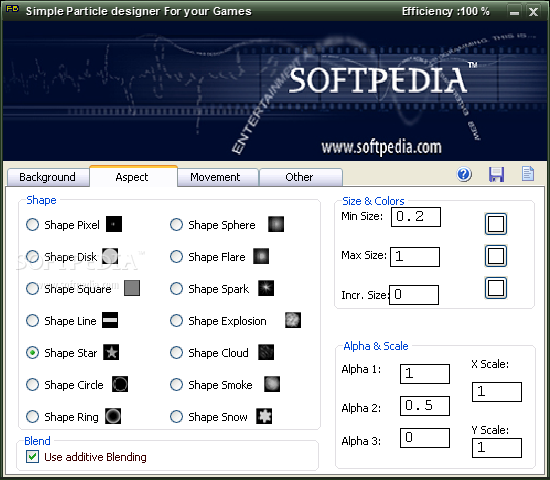
Task: Click the Shape Smoke preview thumbnail
Action: [272, 384]
